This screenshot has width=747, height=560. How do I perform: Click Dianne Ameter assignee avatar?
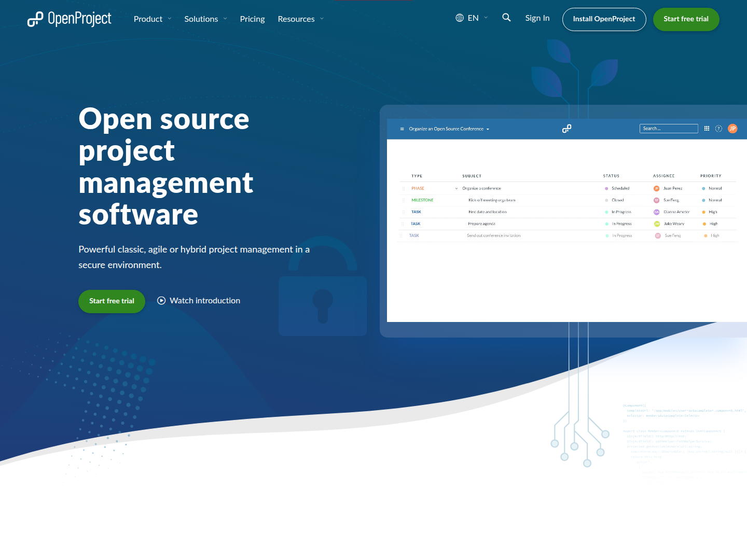pos(656,212)
